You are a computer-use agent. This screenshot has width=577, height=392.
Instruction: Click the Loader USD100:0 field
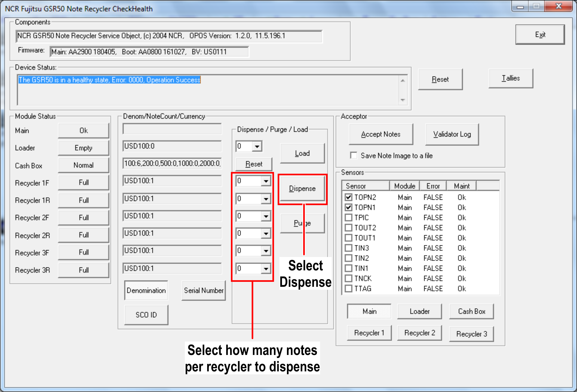[172, 146]
